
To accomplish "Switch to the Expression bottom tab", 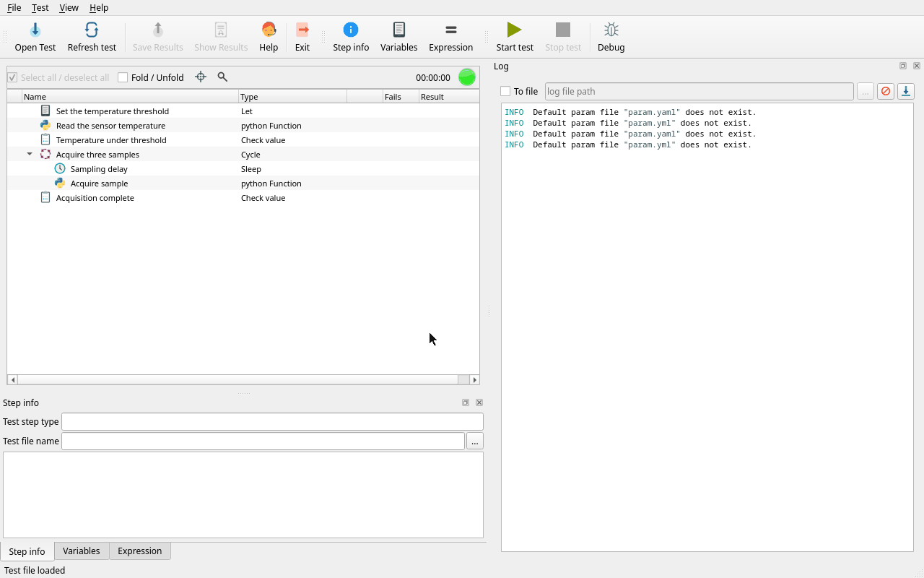I will point(140,551).
